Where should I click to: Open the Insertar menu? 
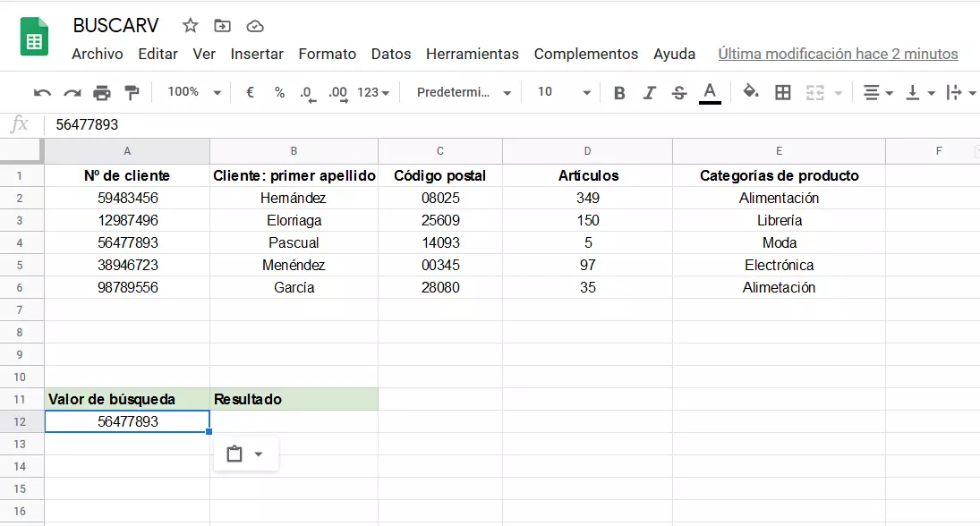click(257, 54)
